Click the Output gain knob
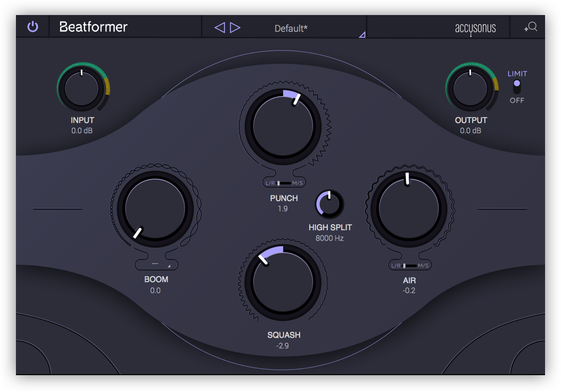Viewport: 561px width, 392px height. point(470,88)
